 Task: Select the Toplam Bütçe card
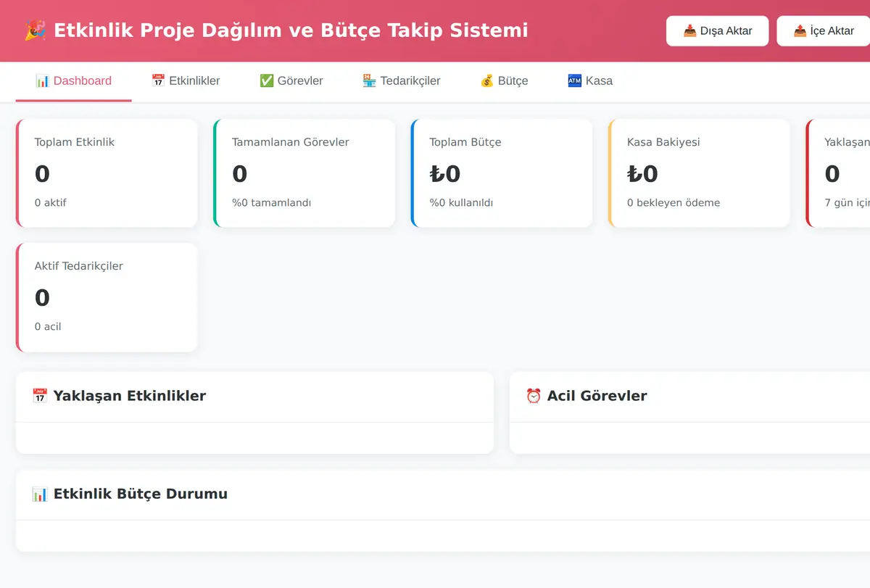pos(502,173)
